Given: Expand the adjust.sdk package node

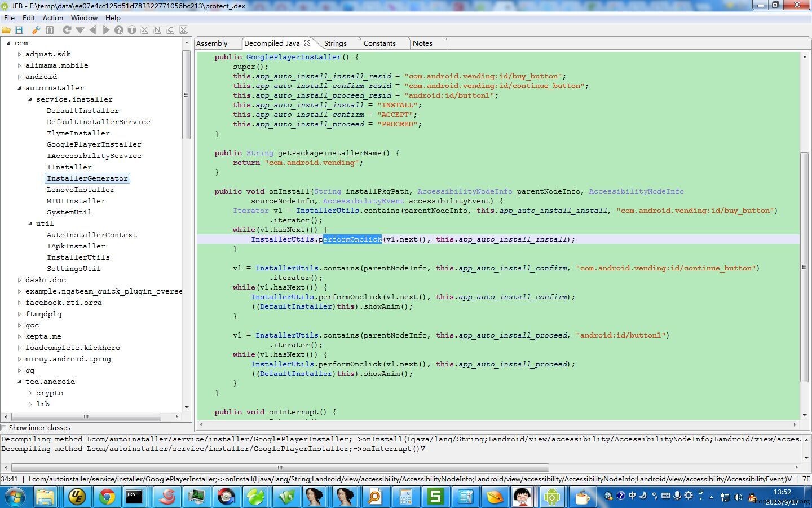Looking at the screenshot, I should tap(19, 54).
